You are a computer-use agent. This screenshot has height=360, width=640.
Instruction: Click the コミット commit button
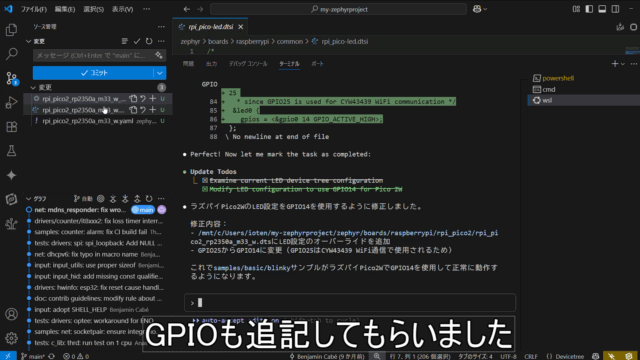[93, 73]
